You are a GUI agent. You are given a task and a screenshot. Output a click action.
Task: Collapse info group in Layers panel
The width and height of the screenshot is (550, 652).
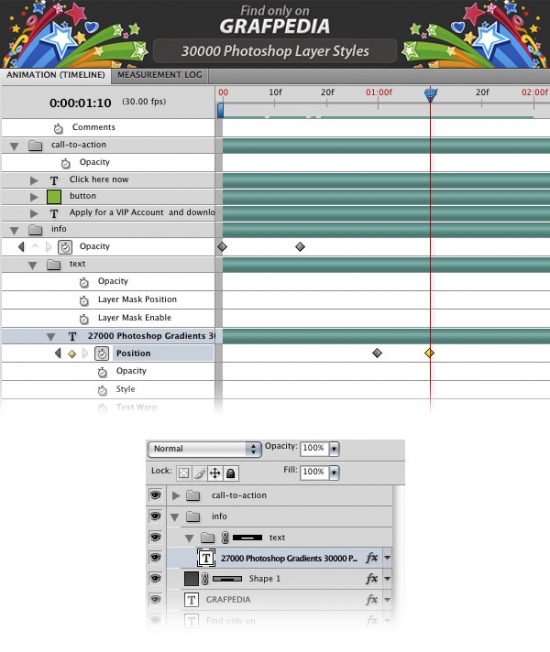tap(175, 517)
